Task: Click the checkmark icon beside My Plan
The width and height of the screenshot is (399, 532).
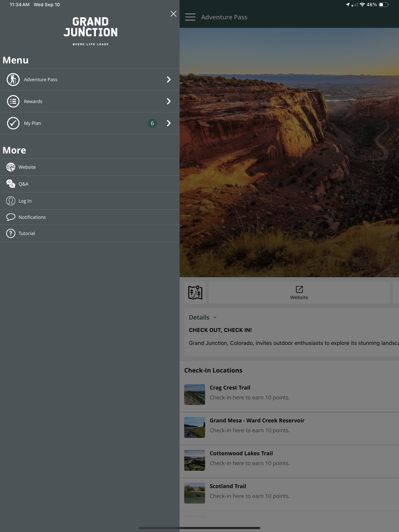Action: tap(13, 123)
